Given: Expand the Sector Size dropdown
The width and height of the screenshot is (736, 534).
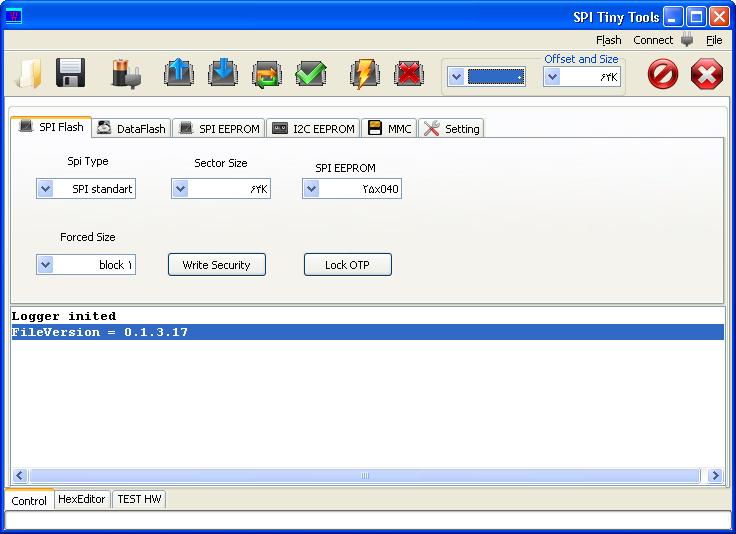Looking at the screenshot, I should 181,189.
